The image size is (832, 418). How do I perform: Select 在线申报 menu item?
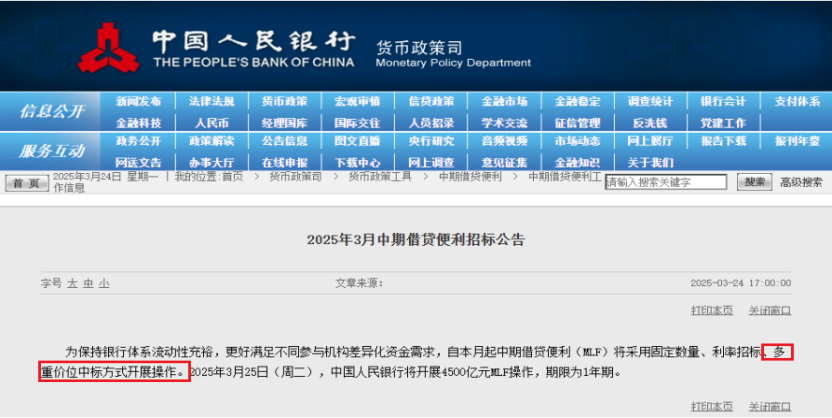point(284,163)
